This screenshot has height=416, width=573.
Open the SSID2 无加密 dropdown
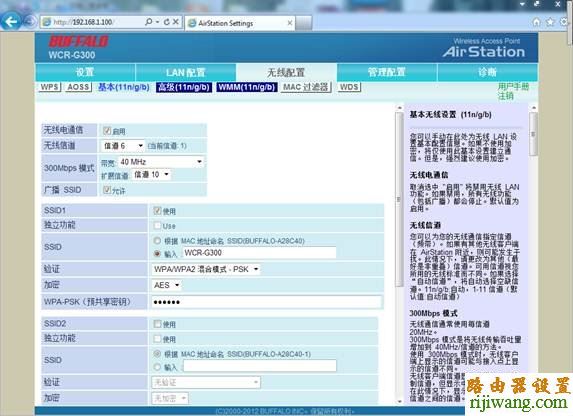coord(170,398)
